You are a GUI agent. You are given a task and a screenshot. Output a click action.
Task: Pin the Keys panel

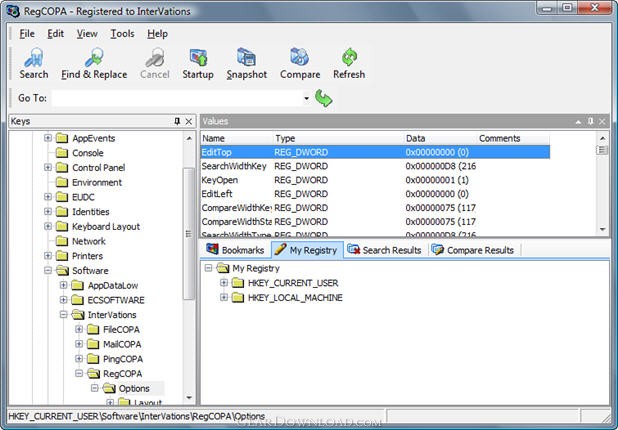(177, 121)
